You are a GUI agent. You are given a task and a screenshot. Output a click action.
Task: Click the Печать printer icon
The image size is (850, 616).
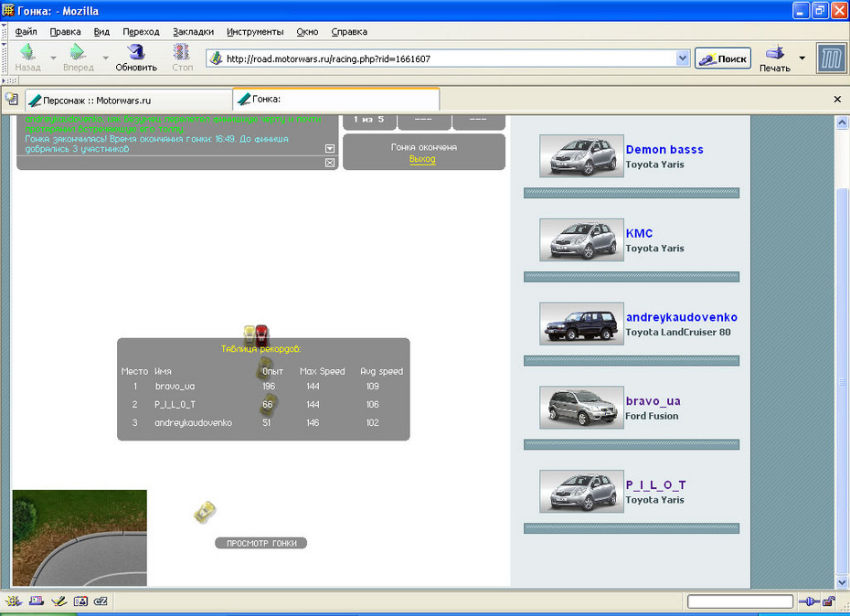(x=775, y=53)
